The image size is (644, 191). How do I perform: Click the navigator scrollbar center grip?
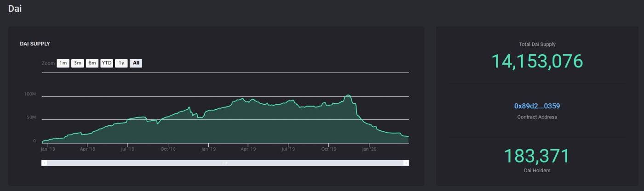click(x=225, y=163)
